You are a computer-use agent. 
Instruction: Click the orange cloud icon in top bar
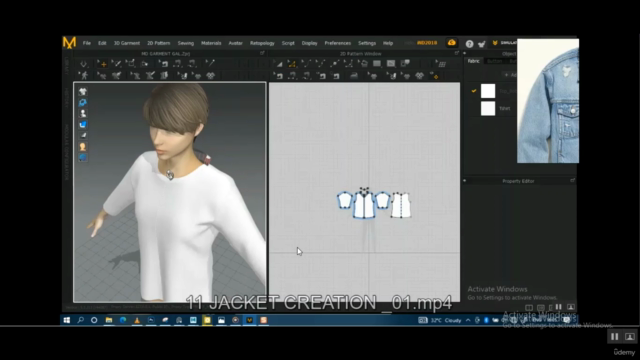coord(451,42)
